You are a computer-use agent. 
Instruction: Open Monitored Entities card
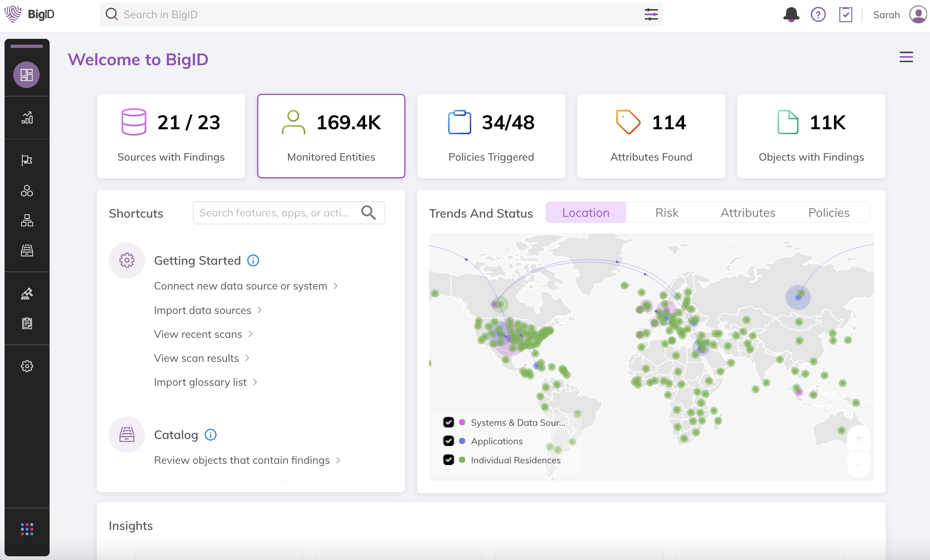[331, 136]
